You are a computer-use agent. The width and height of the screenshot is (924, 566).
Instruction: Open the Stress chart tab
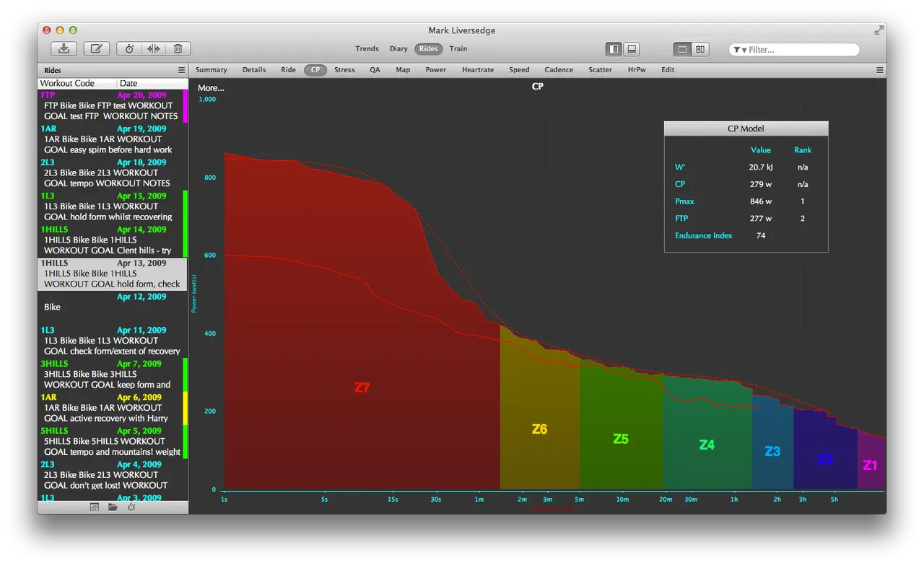click(x=344, y=70)
